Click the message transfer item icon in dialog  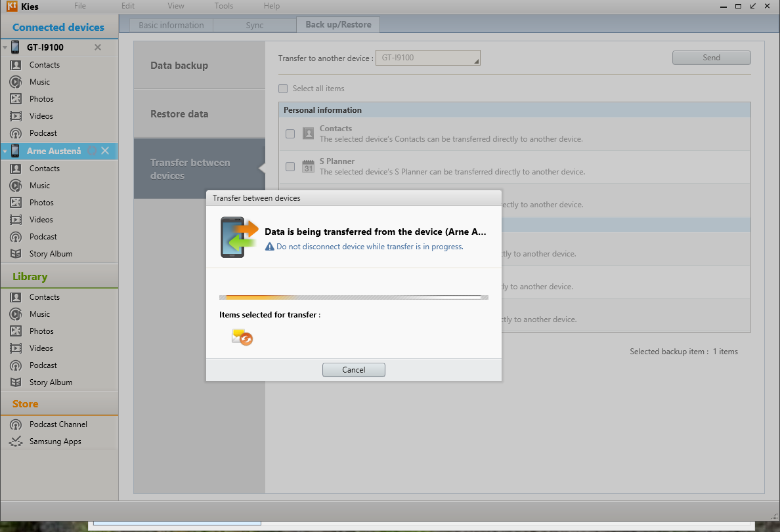[242, 337]
